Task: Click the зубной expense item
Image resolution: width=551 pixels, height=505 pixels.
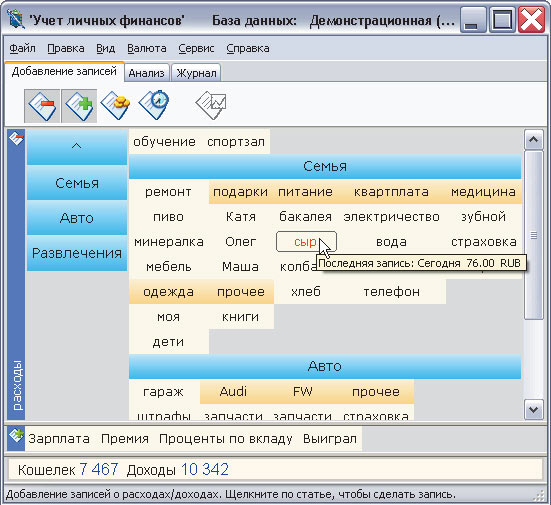Action: 484,217
